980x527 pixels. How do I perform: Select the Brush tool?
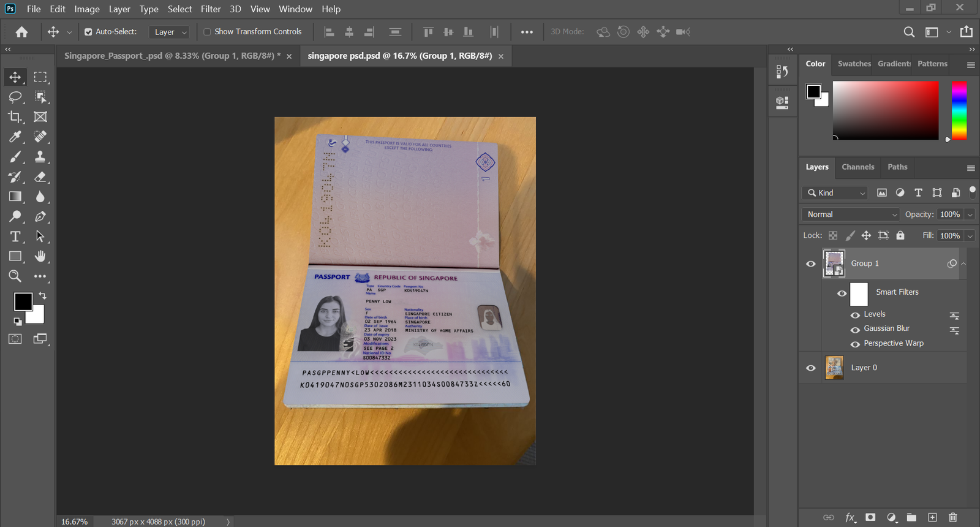click(x=15, y=157)
